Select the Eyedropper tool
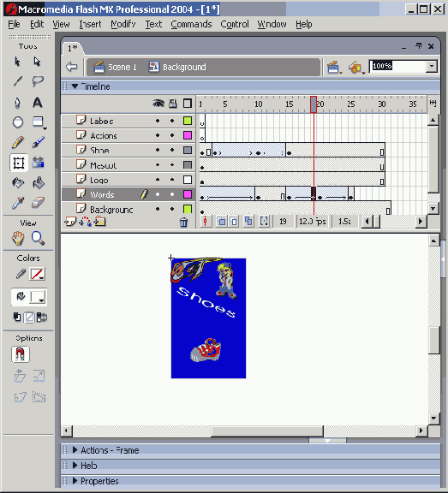448x493 pixels. coord(18,203)
